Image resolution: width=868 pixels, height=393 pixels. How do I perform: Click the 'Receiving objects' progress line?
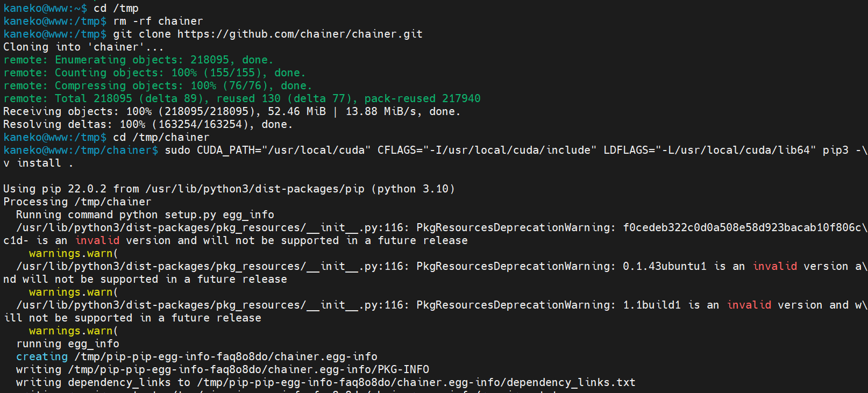232,111
